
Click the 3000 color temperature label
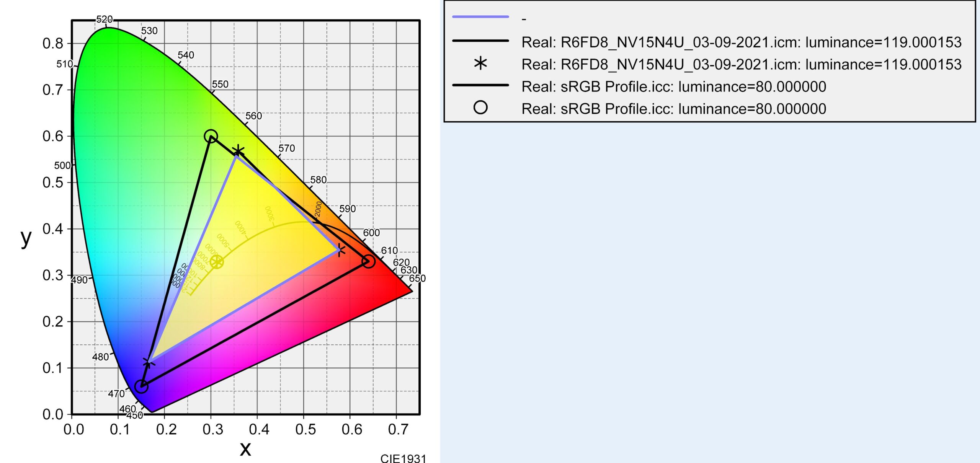coord(269,214)
